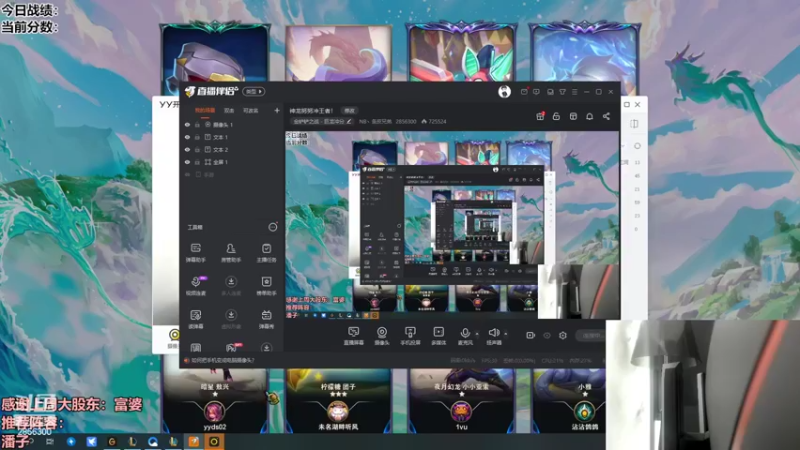Open the 弹幕助手 tool

pos(195,253)
